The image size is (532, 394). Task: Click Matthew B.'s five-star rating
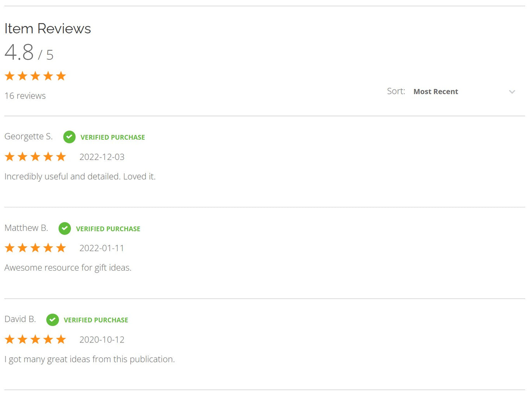pyautogui.click(x=35, y=248)
